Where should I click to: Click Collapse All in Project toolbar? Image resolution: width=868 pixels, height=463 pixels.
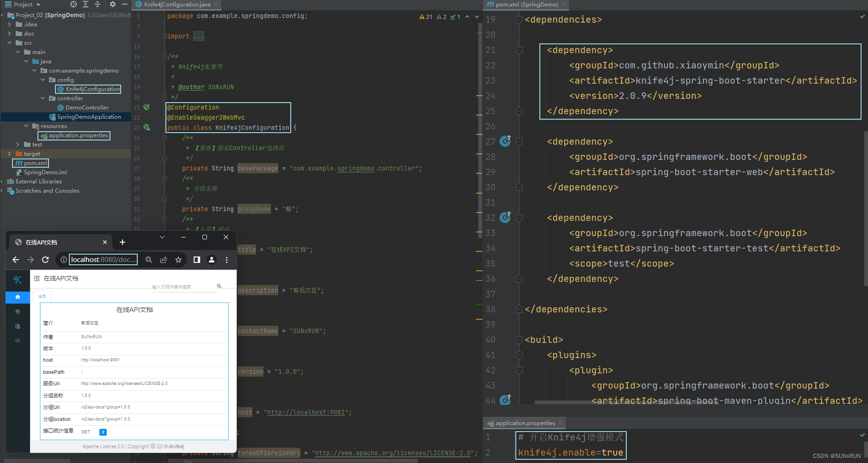98,4
